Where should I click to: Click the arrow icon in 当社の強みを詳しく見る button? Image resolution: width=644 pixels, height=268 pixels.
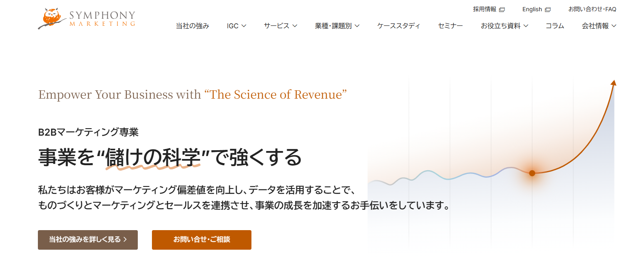tap(125, 240)
